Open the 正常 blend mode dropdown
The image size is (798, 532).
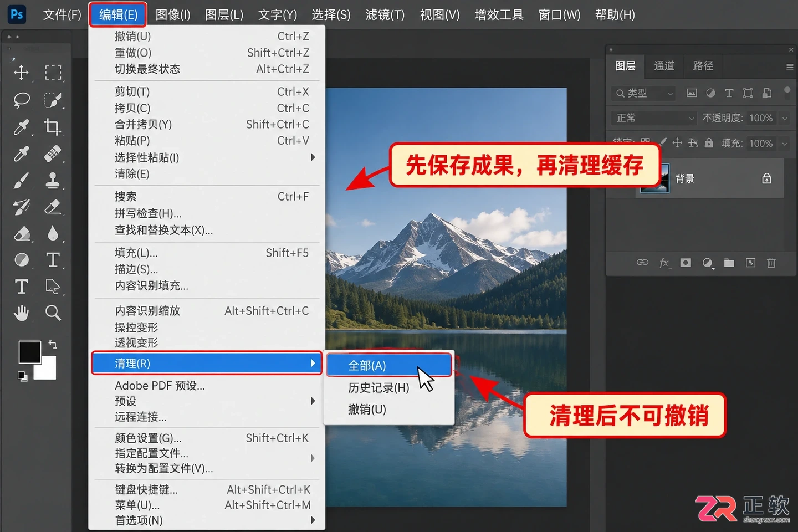pos(654,118)
